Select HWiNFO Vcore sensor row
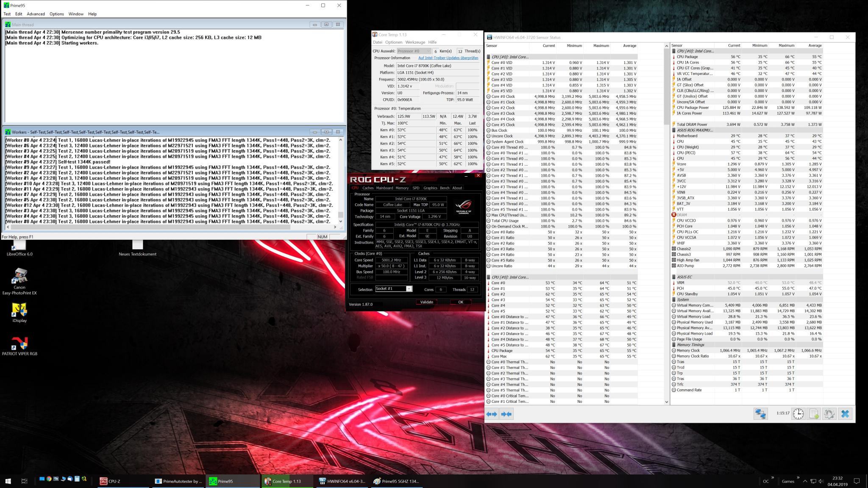Image resolution: width=868 pixels, height=488 pixels. click(x=747, y=164)
